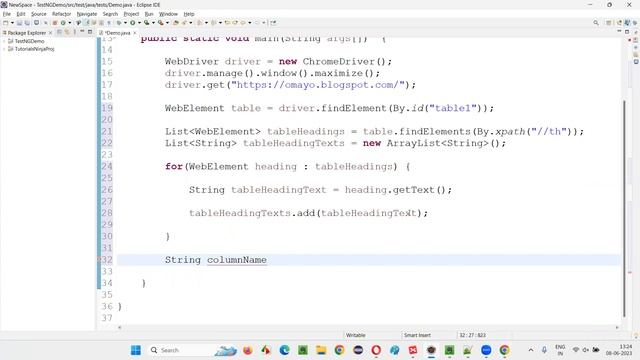Expand the TutorialsNinjaProj project

coord(4,49)
